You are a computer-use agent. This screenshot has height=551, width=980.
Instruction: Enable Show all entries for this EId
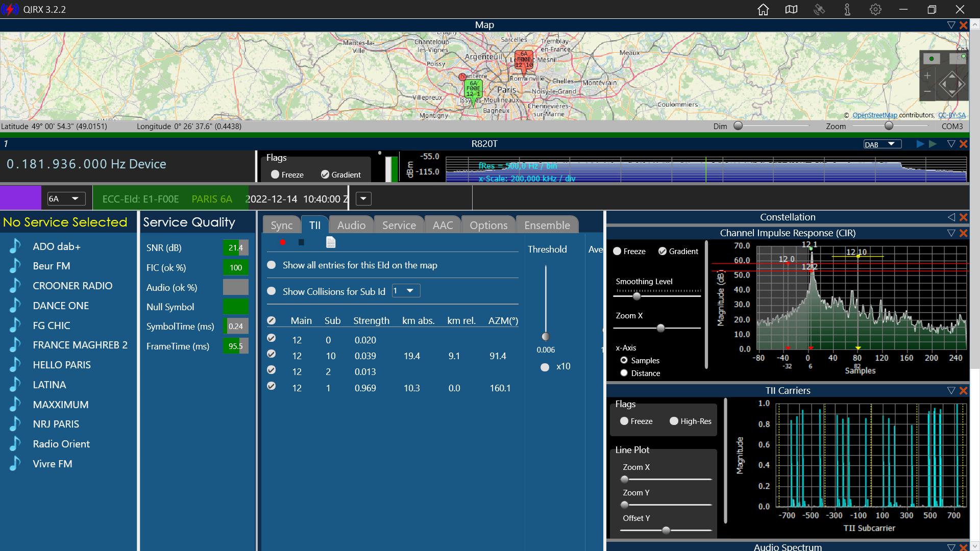pos(272,265)
